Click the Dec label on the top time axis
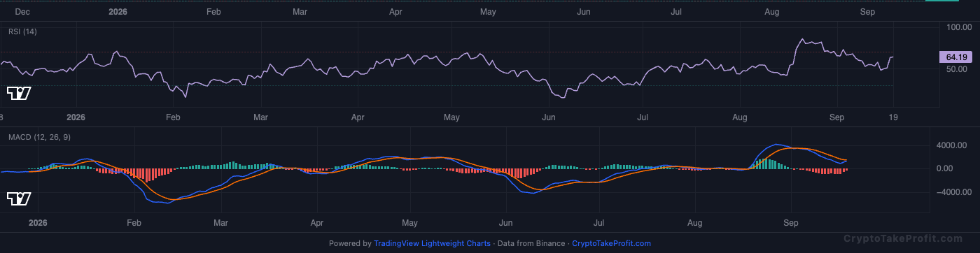 click(22, 12)
